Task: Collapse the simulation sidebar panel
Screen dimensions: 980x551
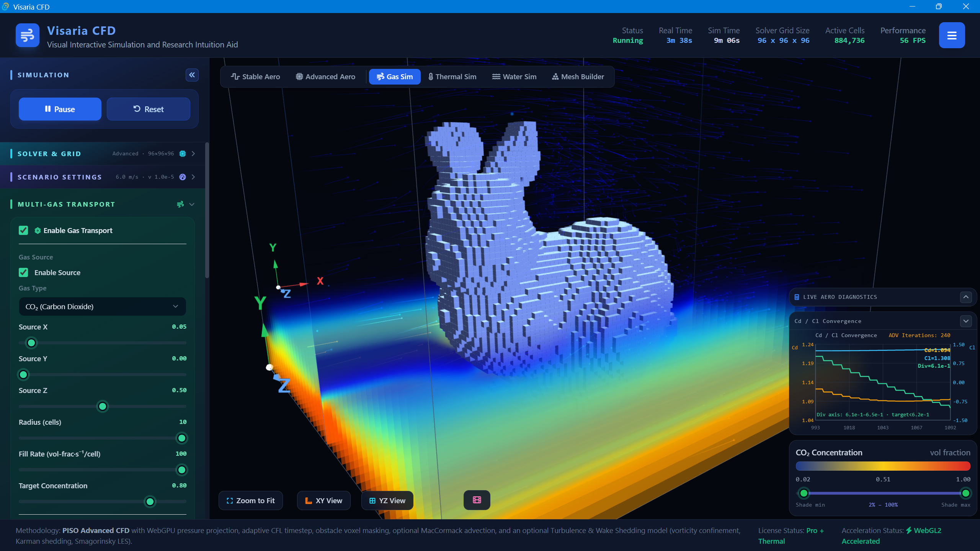Action: pos(192,75)
